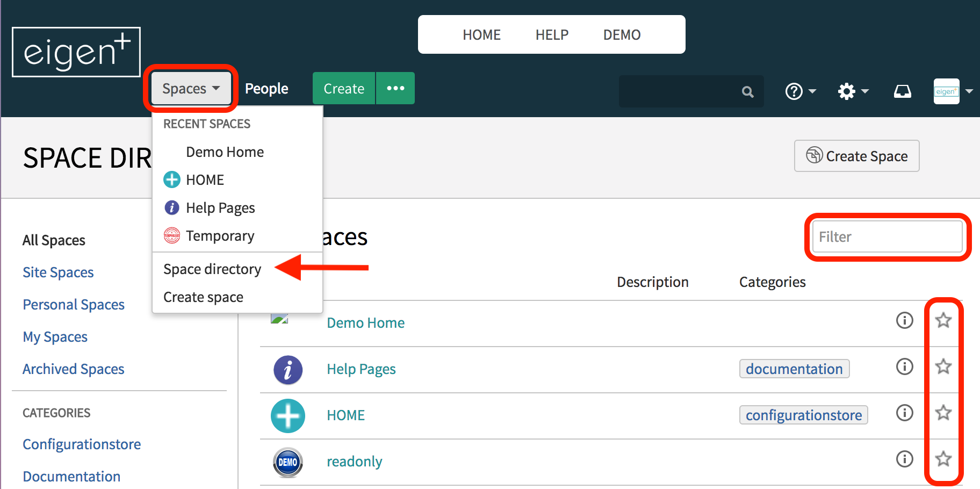Click the search magnifier icon
The image size is (980, 489).
click(747, 92)
